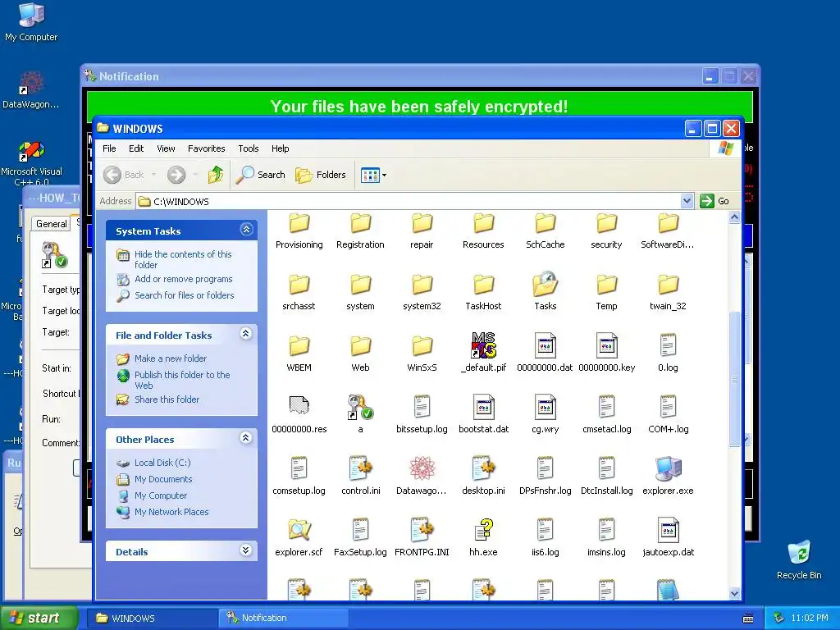Collapse the System Tasks panel
The width and height of the screenshot is (840, 630).
click(x=246, y=230)
